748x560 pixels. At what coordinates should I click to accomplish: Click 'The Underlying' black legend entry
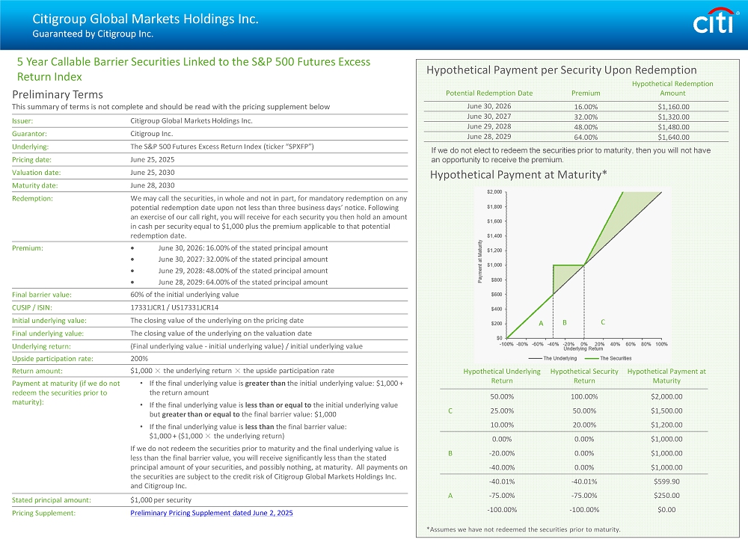pos(554,358)
